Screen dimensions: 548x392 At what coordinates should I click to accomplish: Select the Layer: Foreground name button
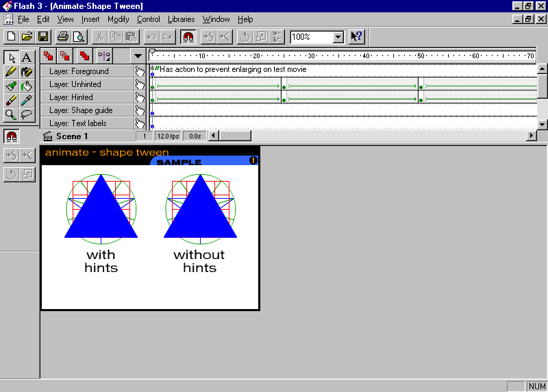[x=88, y=71]
